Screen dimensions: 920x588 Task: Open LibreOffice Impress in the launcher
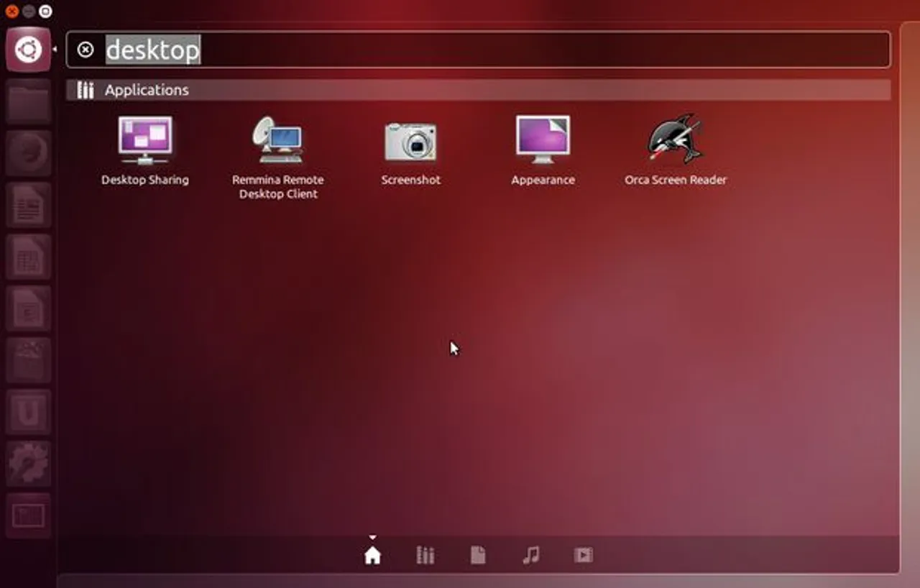click(x=28, y=309)
